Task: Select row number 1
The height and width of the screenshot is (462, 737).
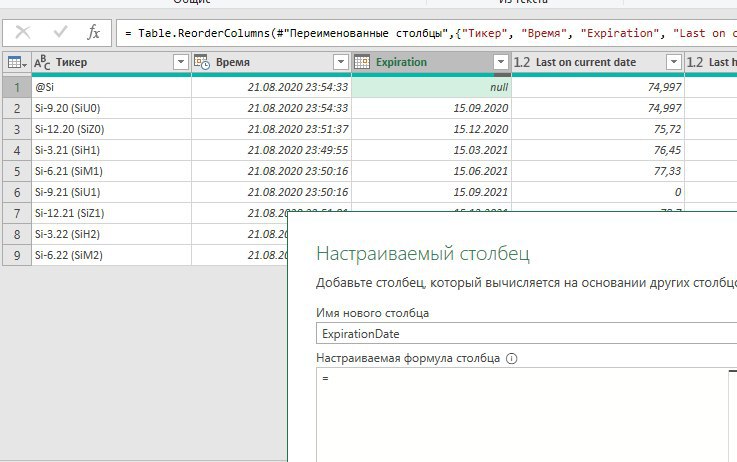Action: [17, 87]
